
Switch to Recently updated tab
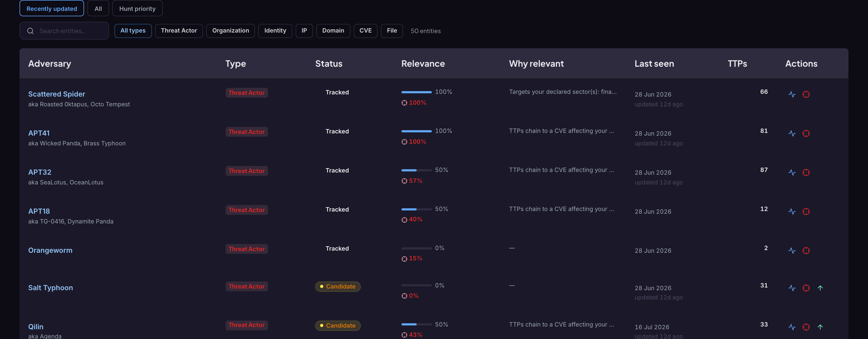pyautogui.click(x=52, y=9)
